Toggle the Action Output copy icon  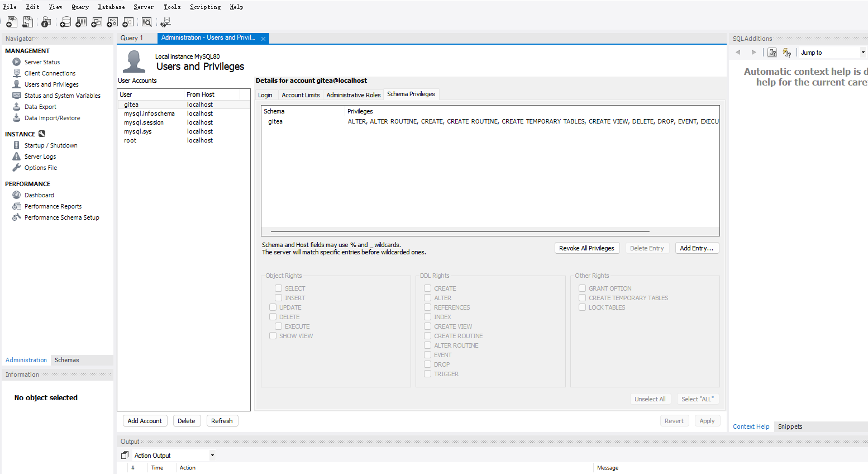click(125, 455)
